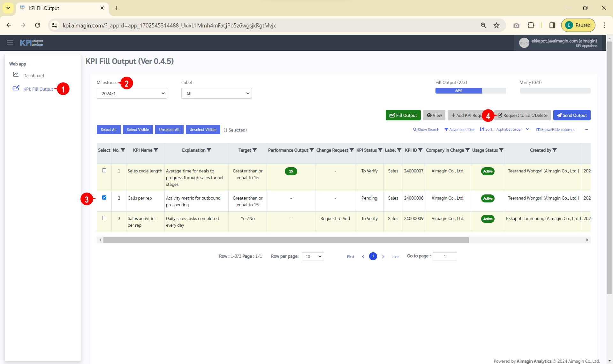Click the horizontal table scrollbar
613x364 pixels.
click(286, 240)
